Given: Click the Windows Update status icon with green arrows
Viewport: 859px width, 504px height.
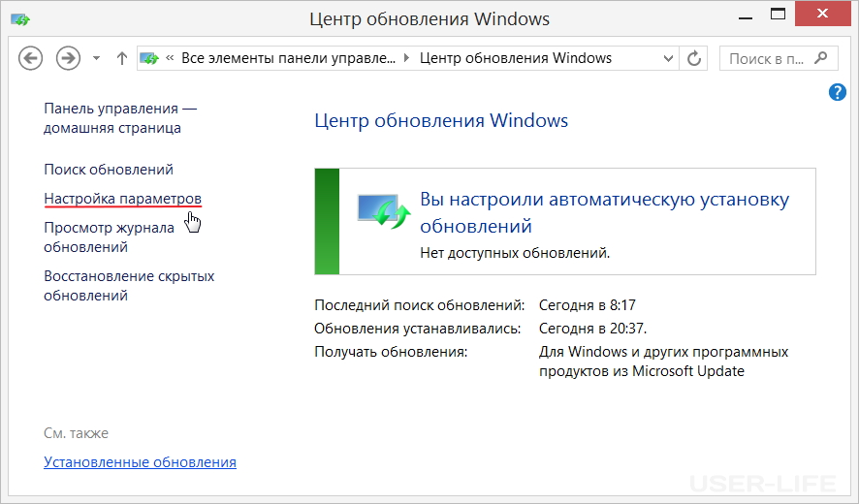Looking at the screenshot, I should 384,210.
